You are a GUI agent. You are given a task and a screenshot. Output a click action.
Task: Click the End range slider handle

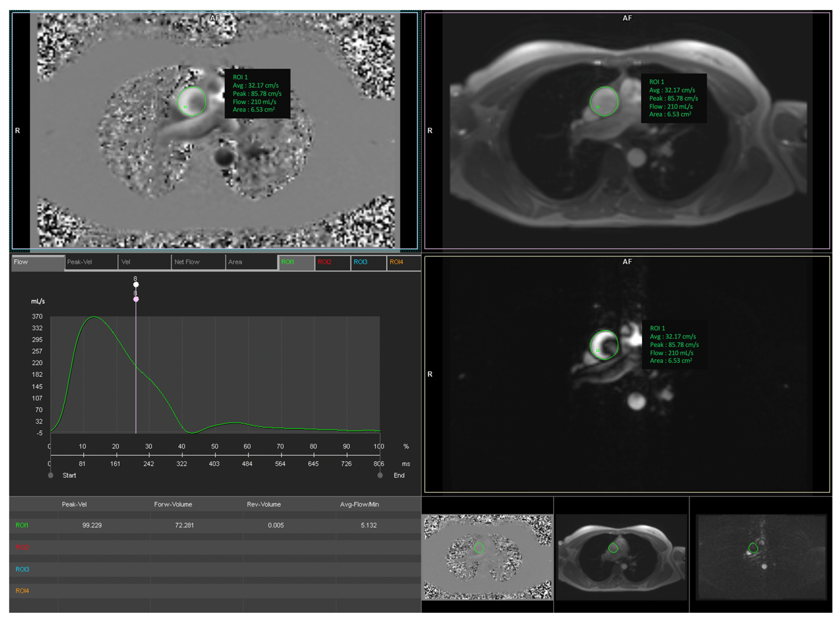coord(380,475)
